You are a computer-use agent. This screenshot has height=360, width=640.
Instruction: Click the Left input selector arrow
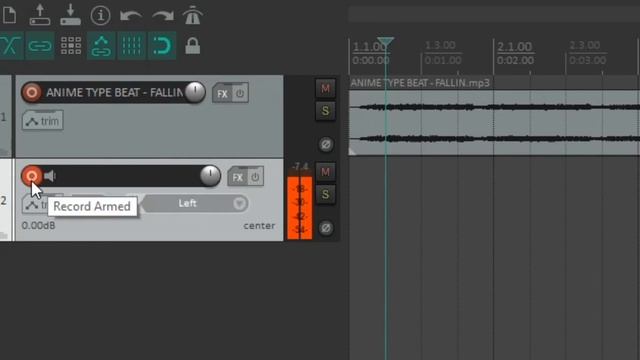[x=240, y=203]
